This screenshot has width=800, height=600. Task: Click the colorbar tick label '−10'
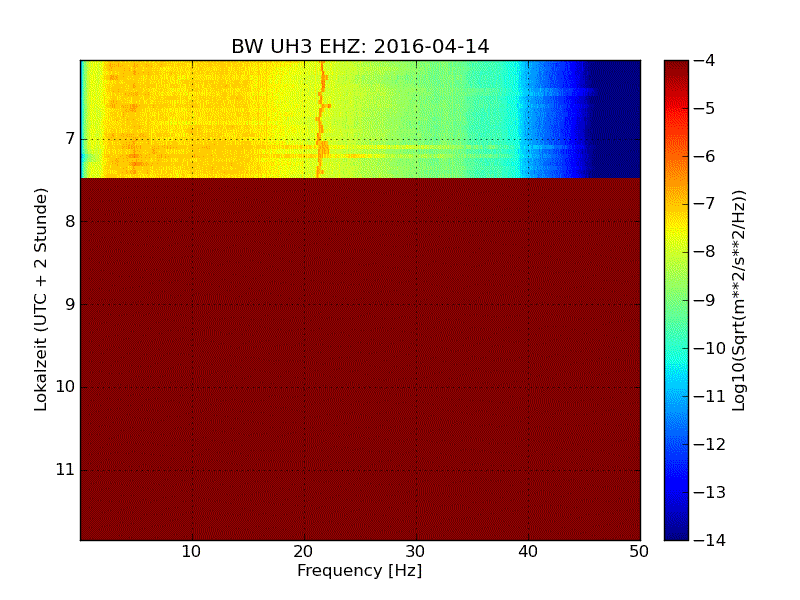point(710,348)
